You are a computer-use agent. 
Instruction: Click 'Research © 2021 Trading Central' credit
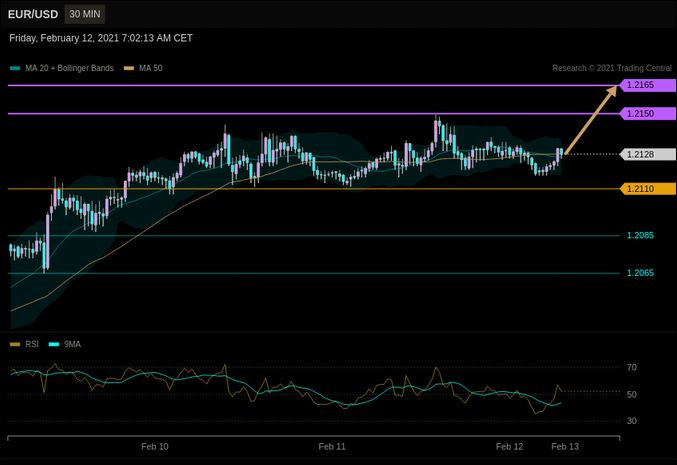[612, 68]
